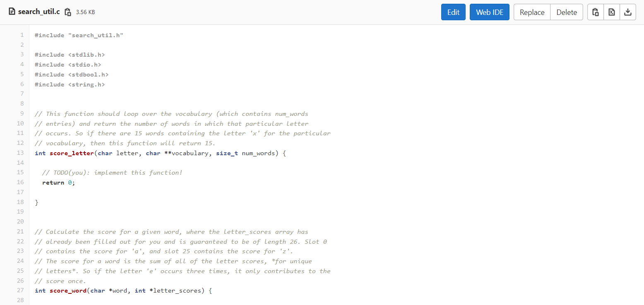The width and height of the screenshot is (644, 305).
Task: Click line number 1 with the include directive
Action: (x=22, y=35)
